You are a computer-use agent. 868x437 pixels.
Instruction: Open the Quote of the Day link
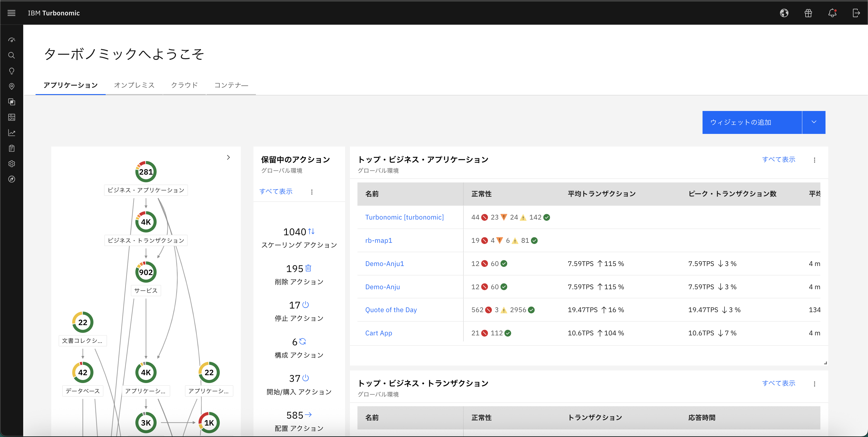(x=391, y=309)
